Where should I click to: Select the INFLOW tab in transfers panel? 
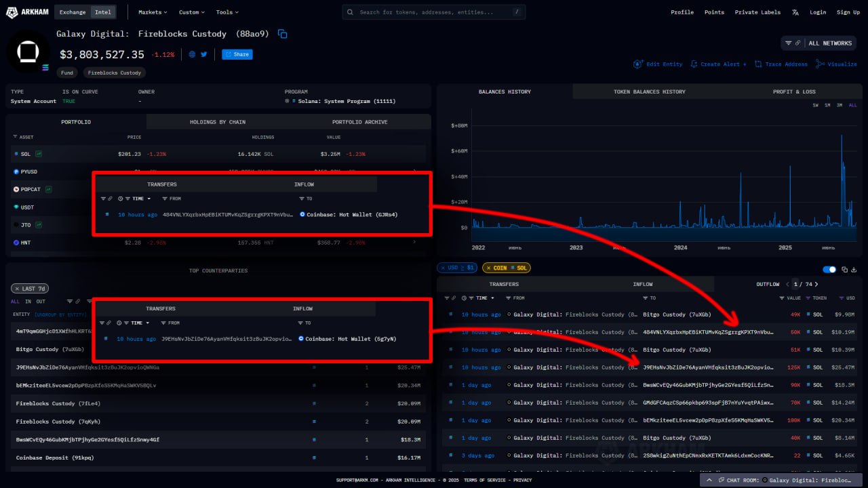click(x=643, y=284)
